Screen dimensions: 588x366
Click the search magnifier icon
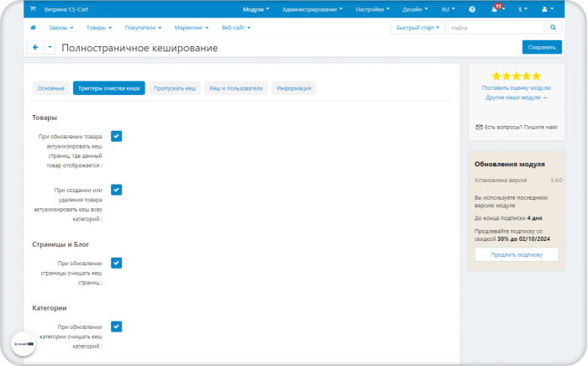click(553, 28)
